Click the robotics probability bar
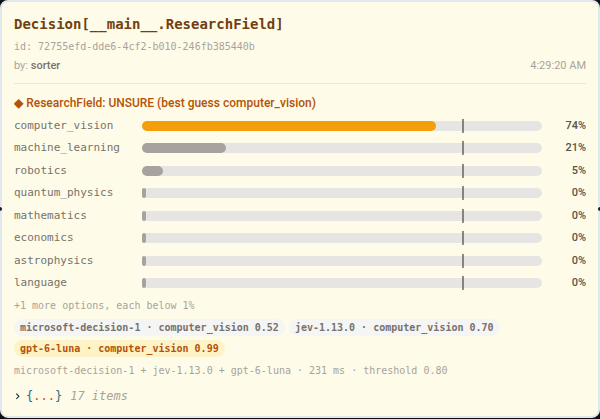600x419 pixels. 342,171
